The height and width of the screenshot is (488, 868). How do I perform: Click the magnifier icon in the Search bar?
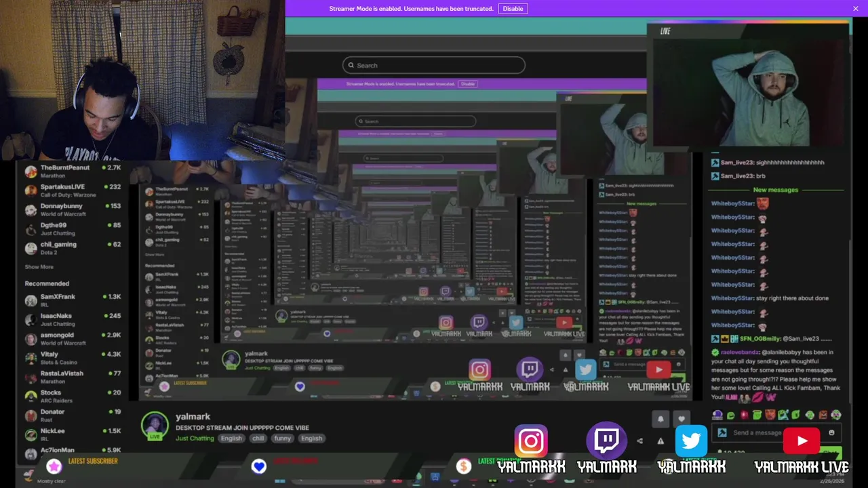coord(351,65)
